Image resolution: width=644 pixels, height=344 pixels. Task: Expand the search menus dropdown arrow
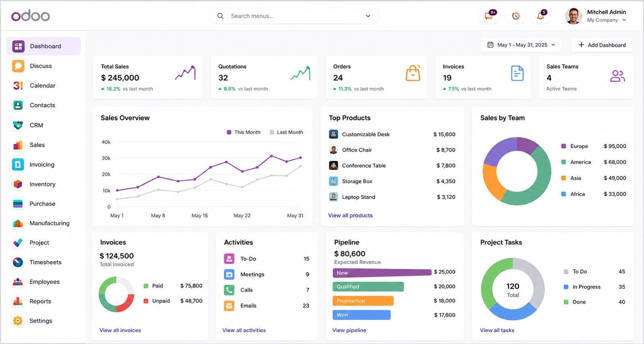pos(368,16)
